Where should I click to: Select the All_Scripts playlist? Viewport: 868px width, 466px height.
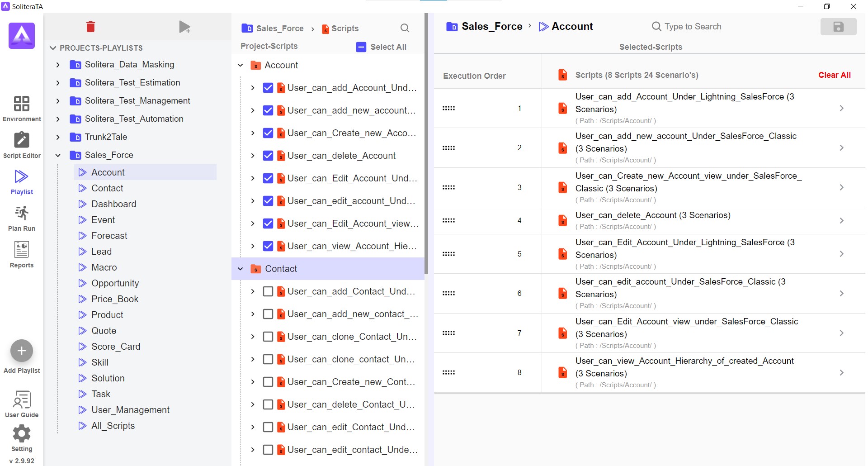click(x=113, y=426)
